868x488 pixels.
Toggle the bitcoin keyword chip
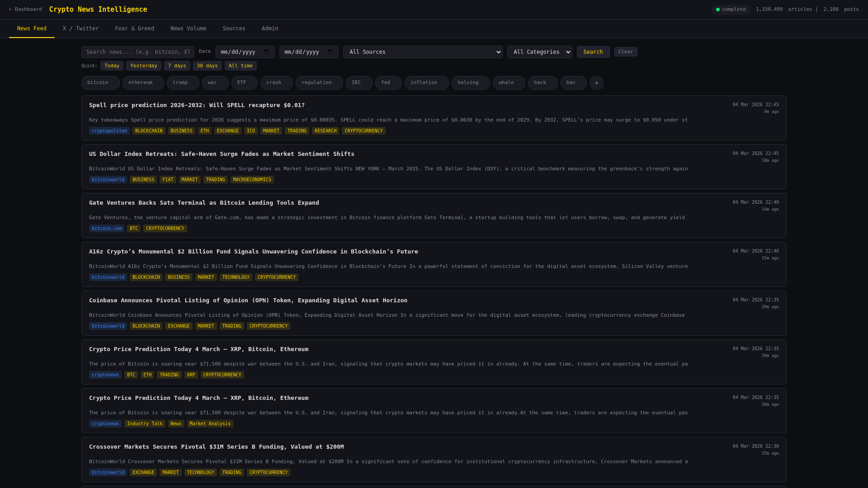pyautogui.click(x=100, y=83)
